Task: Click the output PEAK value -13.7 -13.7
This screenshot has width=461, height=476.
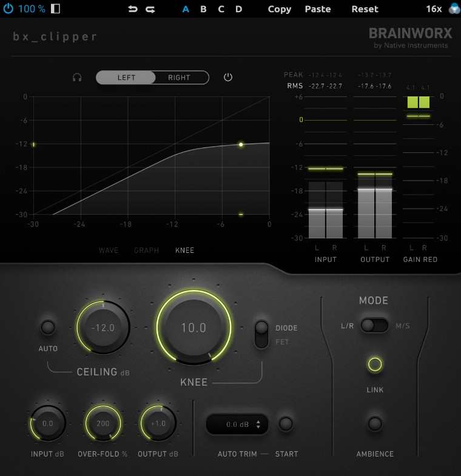Action: pyautogui.click(x=375, y=75)
